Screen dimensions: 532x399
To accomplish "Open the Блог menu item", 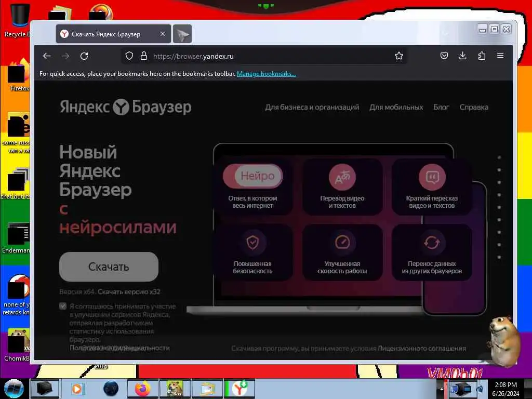I will click(x=441, y=107).
